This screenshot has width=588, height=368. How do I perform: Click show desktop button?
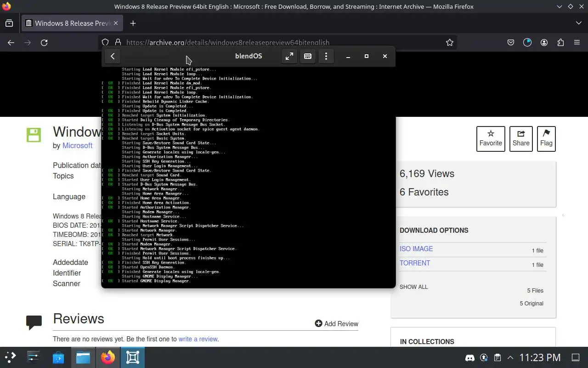click(576, 357)
